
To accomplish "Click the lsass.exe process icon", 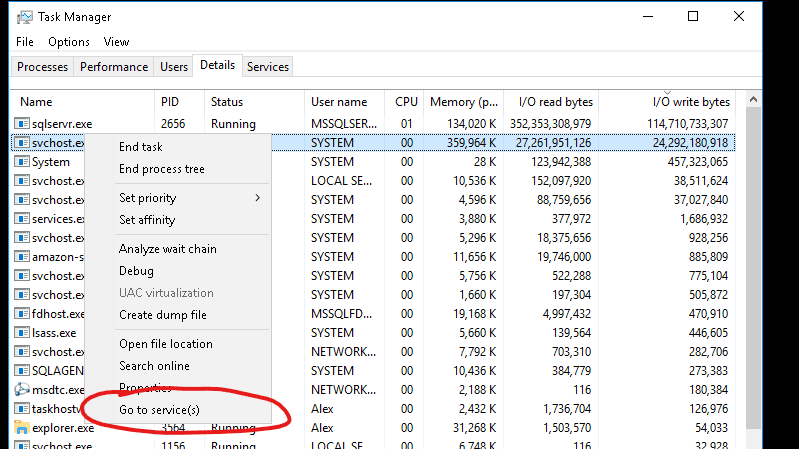I will coord(22,333).
